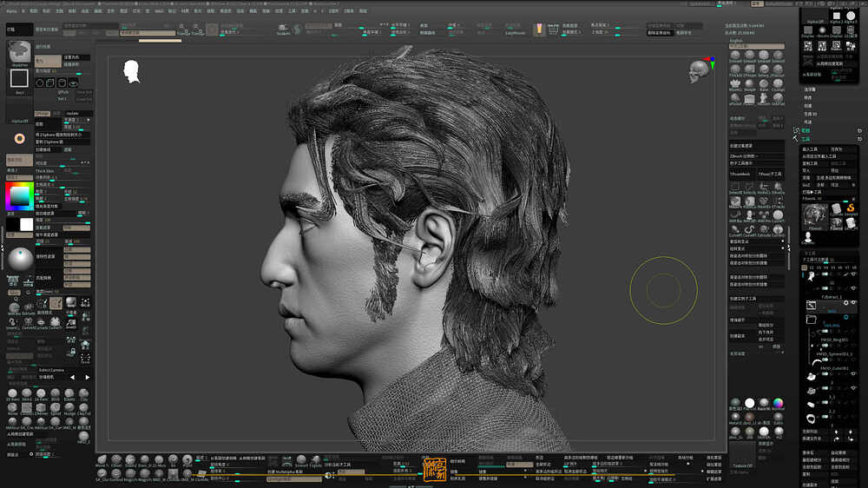
Task: Pick a shade in the color picker square
Action: click(x=19, y=196)
